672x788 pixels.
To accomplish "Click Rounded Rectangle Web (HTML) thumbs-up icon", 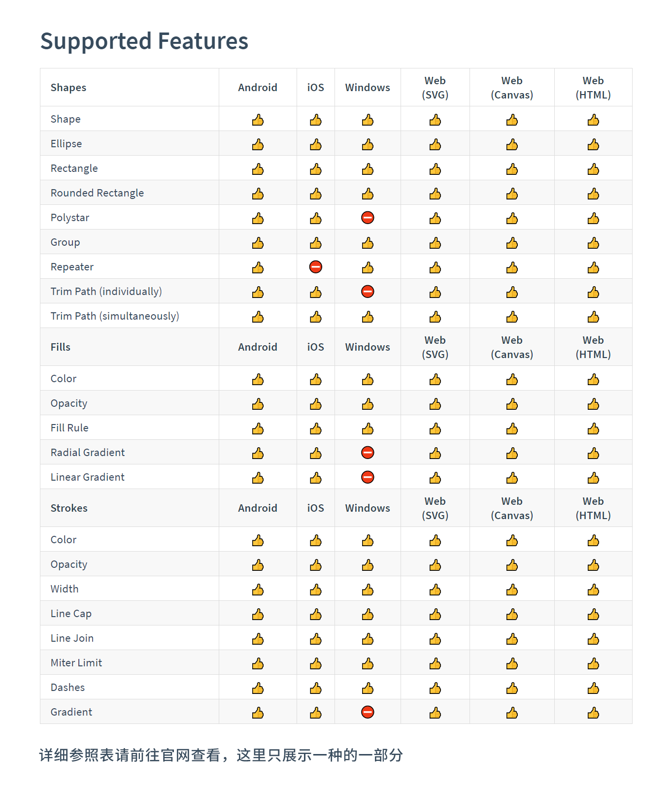I will 593,194.
